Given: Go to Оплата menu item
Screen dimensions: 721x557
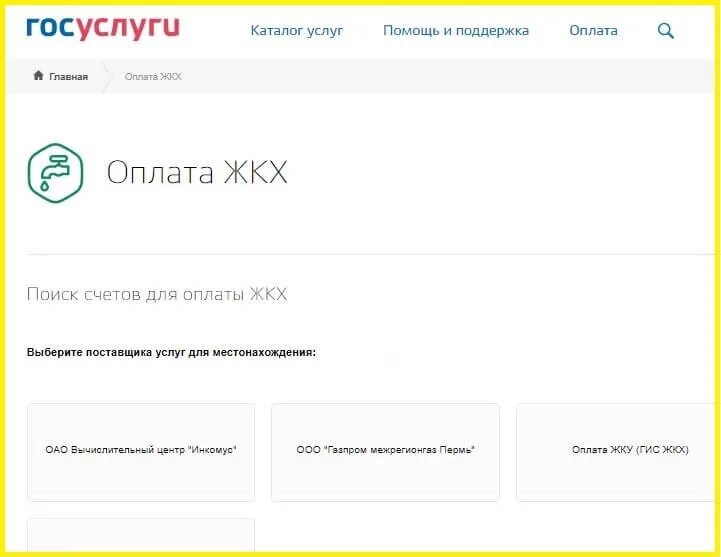Looking at the screenshot, I should tap(593, 30).
